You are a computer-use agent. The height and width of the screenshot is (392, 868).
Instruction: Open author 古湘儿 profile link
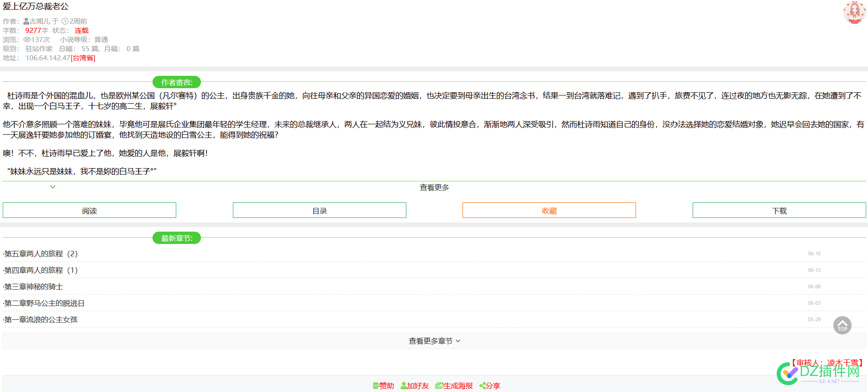point(40,21)
